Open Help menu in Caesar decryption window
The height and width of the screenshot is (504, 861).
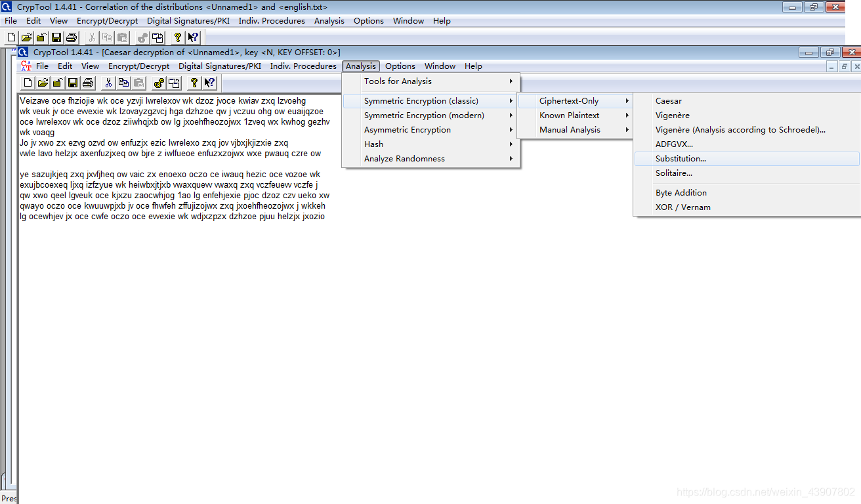coord(473,66)
